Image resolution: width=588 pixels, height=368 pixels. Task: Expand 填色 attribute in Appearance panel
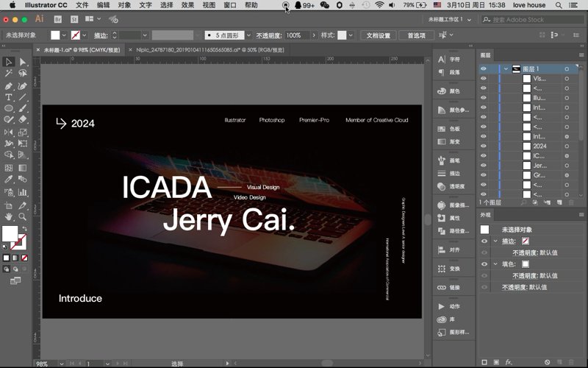495,264
